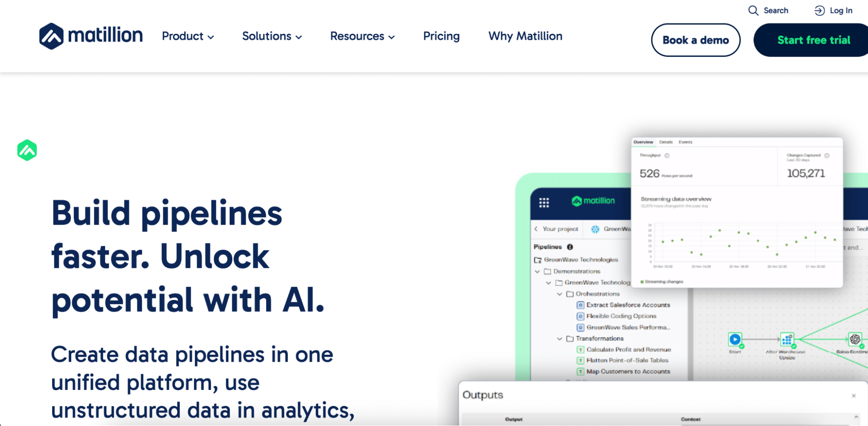Click the Calculate Profit and Revenue icon
Viewport: 868px width, 426px height.
580,350
